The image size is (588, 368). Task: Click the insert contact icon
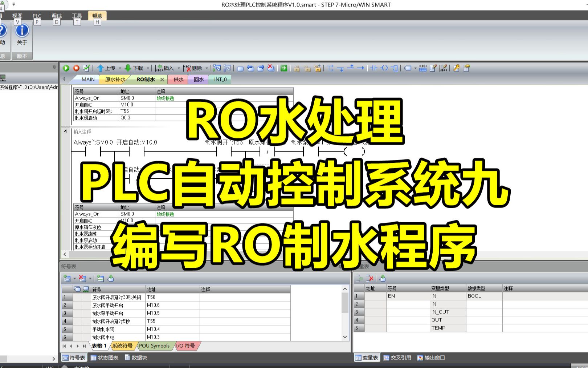coord(374,68)
